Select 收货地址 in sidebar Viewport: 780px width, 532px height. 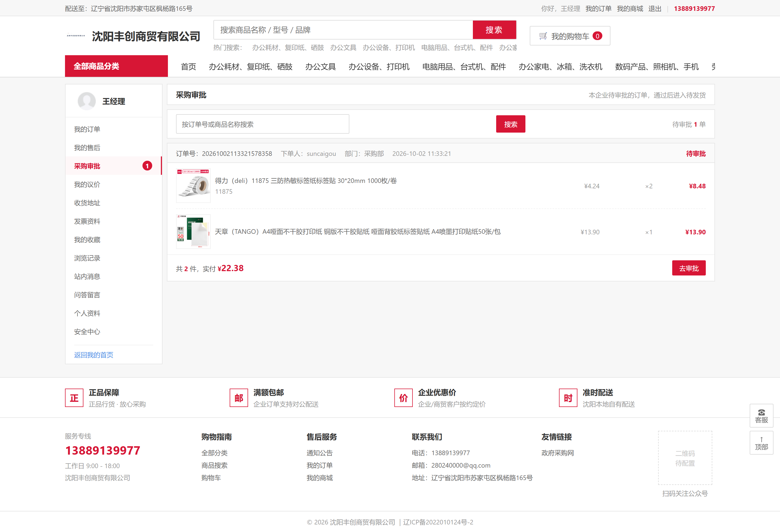[x=113, y=203]
